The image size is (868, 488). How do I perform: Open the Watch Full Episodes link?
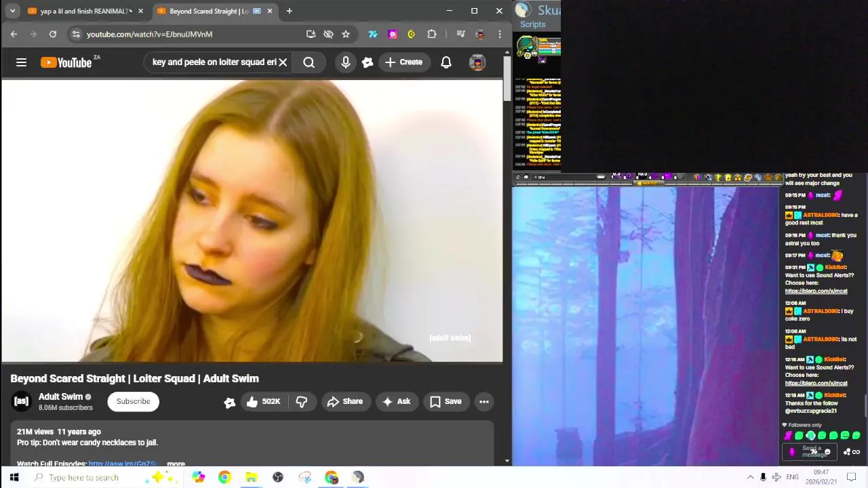point(123,464)
